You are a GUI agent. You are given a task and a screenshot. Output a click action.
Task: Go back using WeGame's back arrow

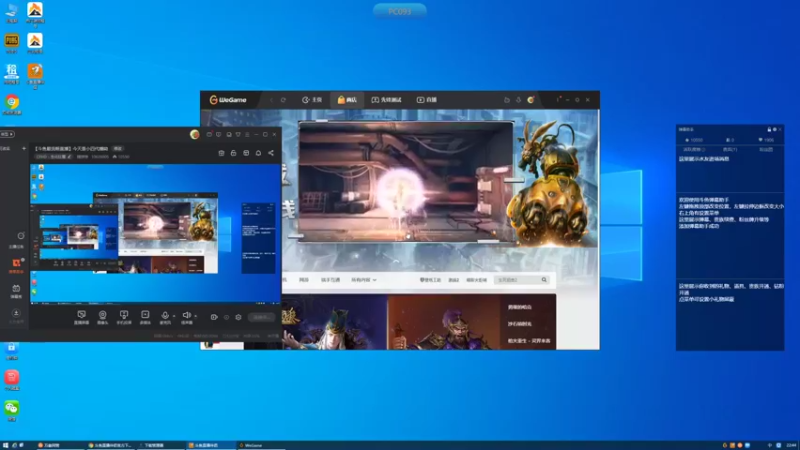tap(271, 100)
